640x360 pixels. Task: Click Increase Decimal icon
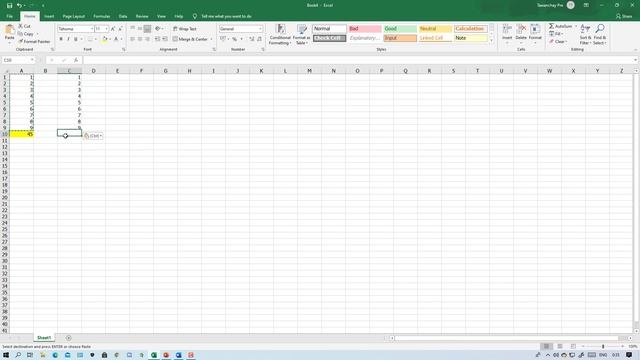[x=251, y=39]
